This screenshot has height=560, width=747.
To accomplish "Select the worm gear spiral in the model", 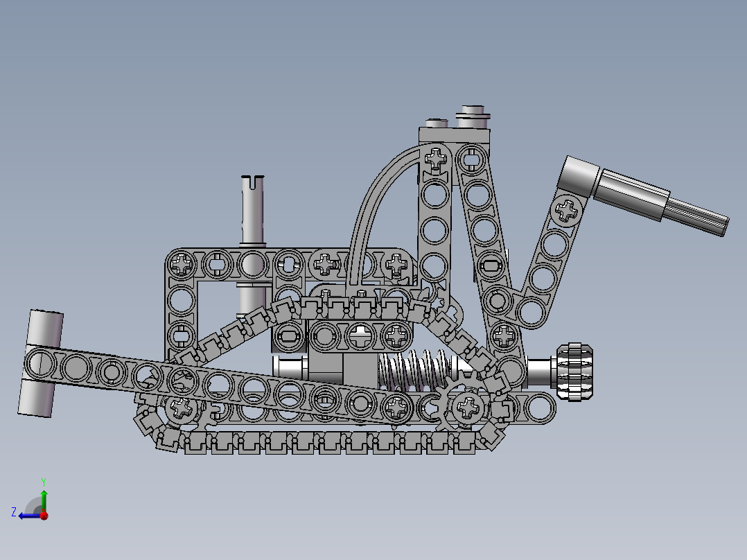I will click(x=414, y=370).
